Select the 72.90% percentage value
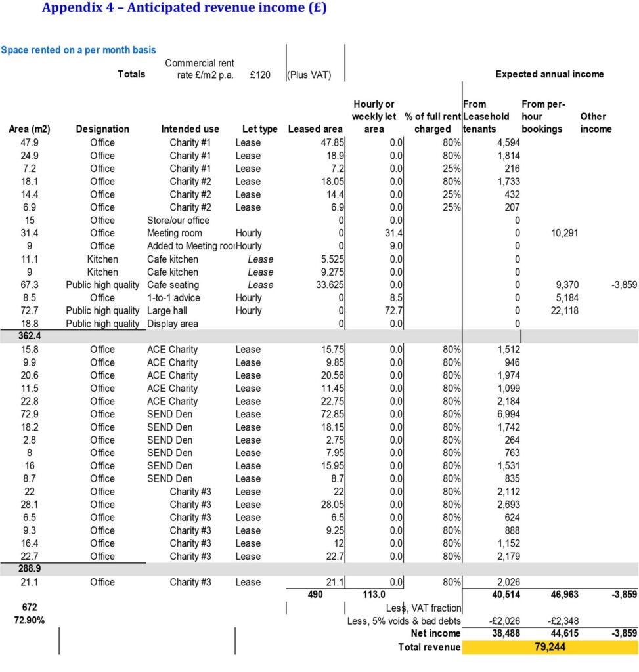The image size is (639, 672). [29, 621]
